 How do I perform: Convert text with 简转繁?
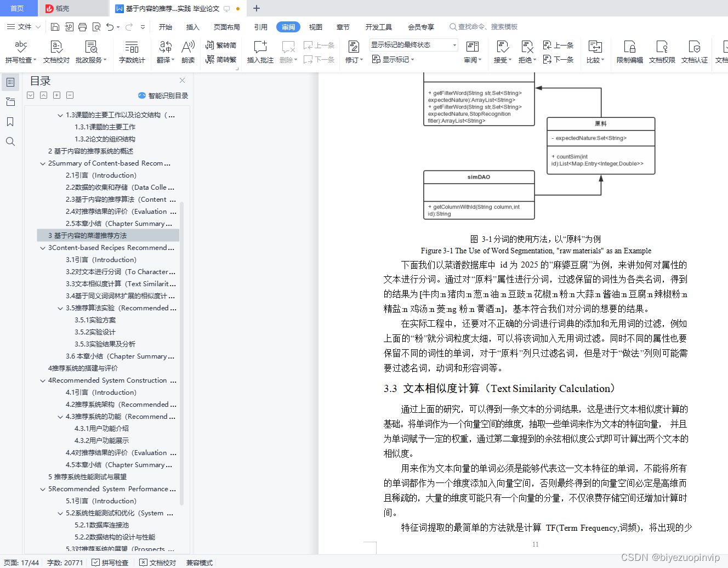(221, 59)
